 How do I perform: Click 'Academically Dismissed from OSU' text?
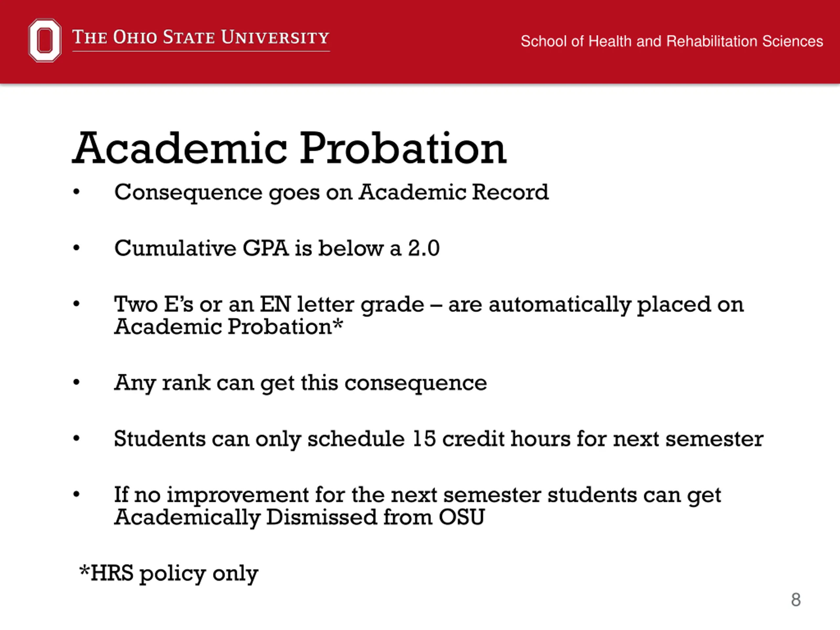(x=299, y=517)
